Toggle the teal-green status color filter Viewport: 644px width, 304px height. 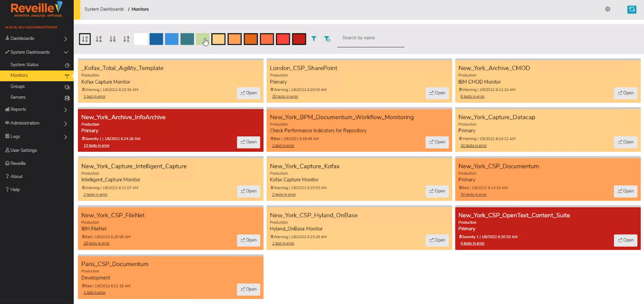click(x=187, y=39)
